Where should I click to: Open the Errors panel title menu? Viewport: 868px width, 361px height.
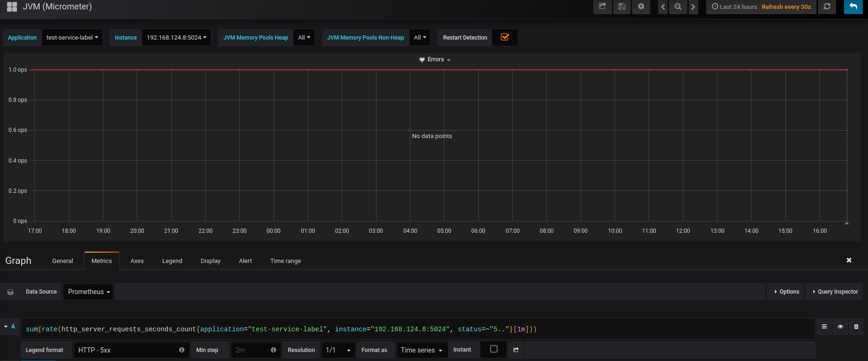[x=435, y=59]
